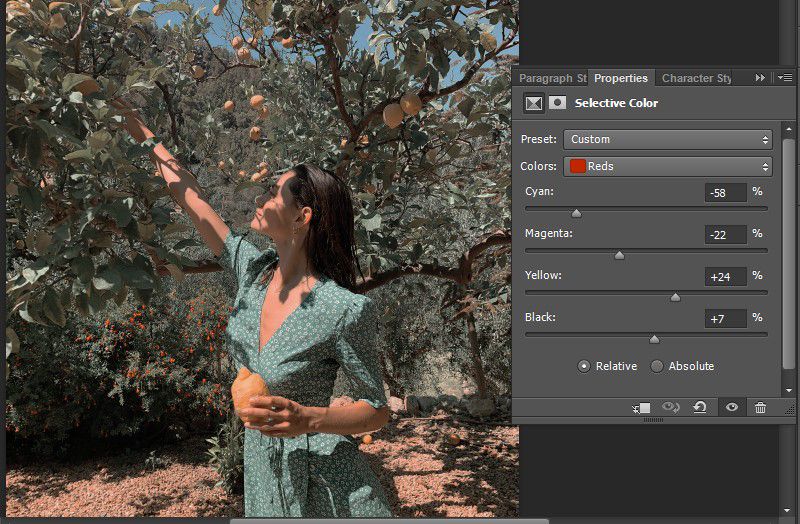Select the Relative method radio button
Image resolution: width=800 pixels, height=524 pixels.
tap(584, 366)
